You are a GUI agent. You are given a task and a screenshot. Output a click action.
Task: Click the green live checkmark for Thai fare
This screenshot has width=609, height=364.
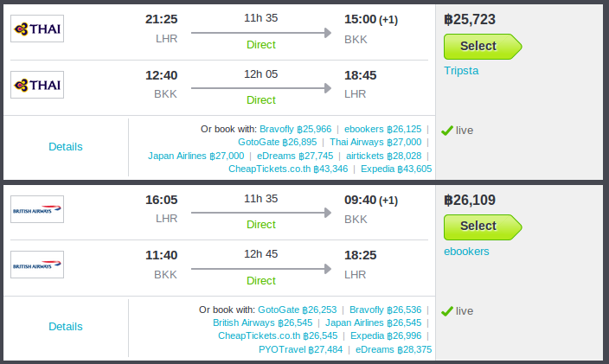(447, 131)
